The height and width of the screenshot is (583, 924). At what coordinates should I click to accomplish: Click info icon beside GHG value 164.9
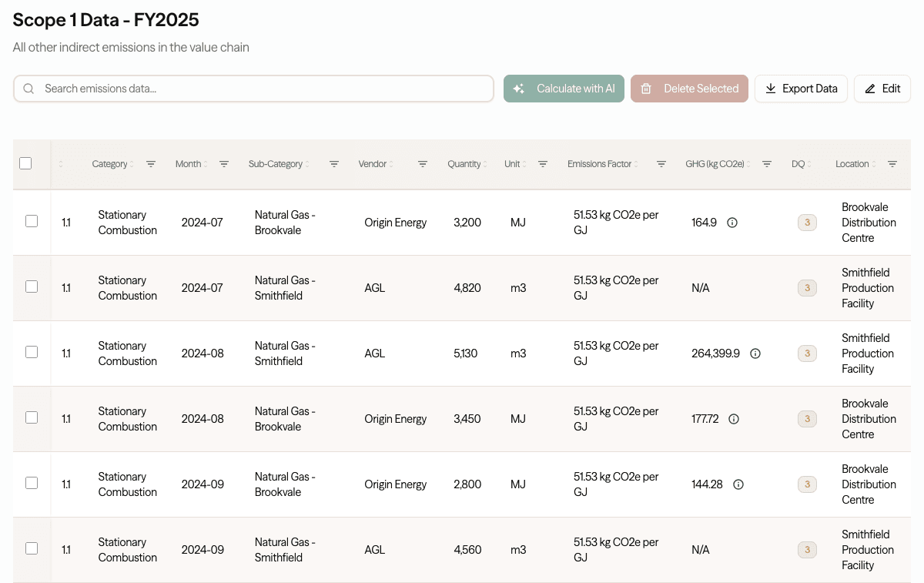point(732,223)
